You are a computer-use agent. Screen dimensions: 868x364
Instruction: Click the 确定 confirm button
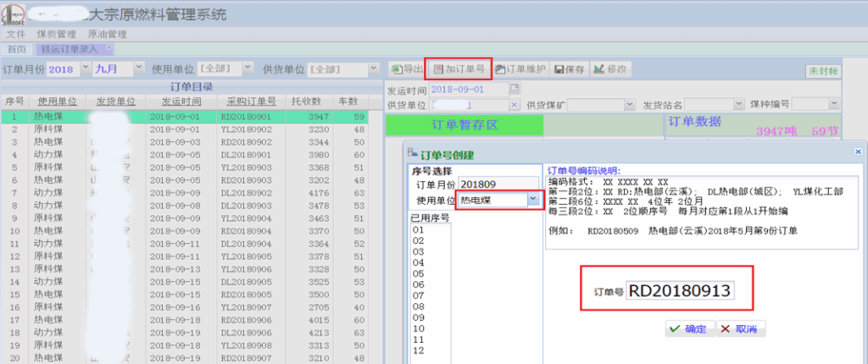(687, 328)
